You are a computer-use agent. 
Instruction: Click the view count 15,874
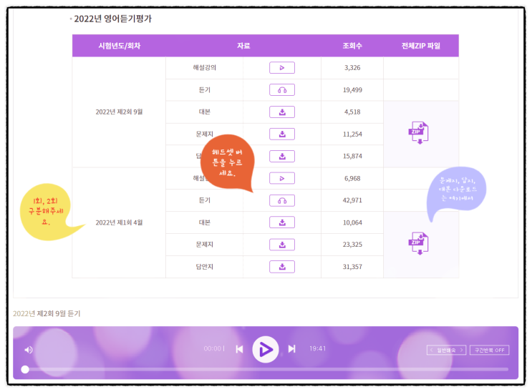[x=352, y=157]
